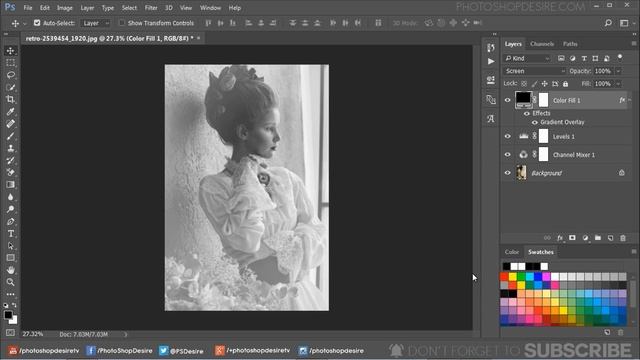Select the Hand tool
The width and height of the screenshot is (640, 360).
tap(11, 270)
